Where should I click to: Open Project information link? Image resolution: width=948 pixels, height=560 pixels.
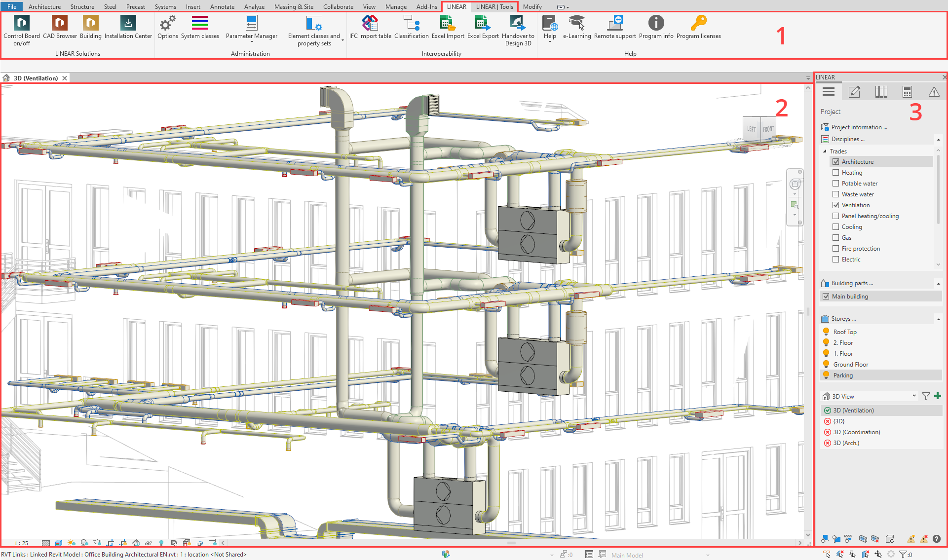click(x=859, y=127)
